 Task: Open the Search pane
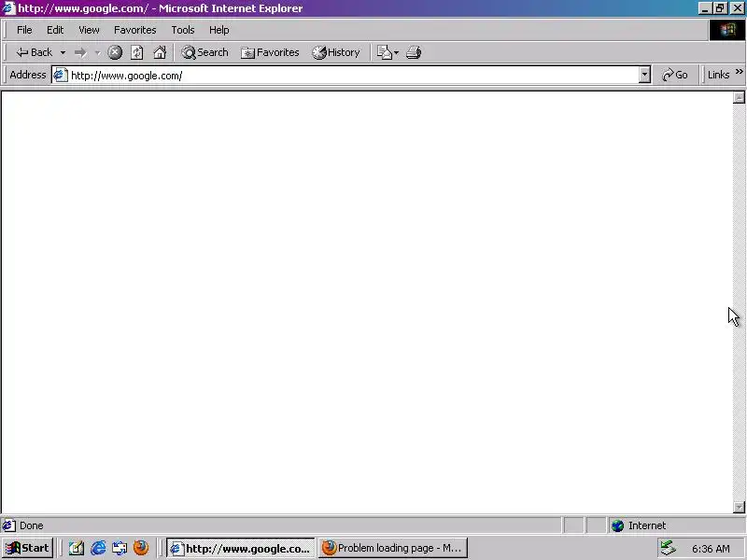(x=204, y=52)
